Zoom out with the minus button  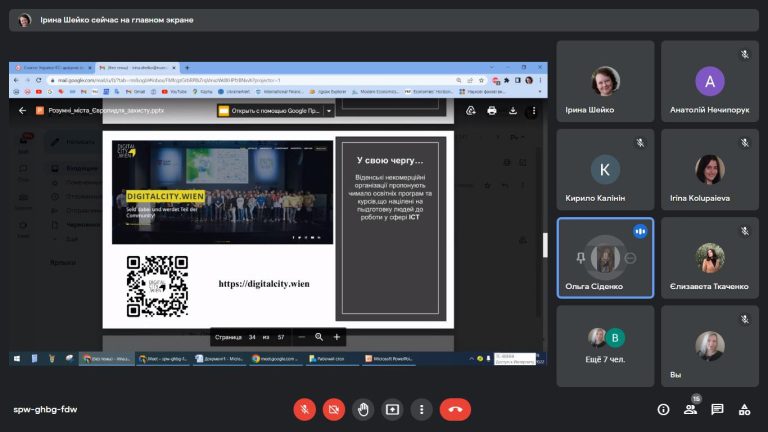302,337
